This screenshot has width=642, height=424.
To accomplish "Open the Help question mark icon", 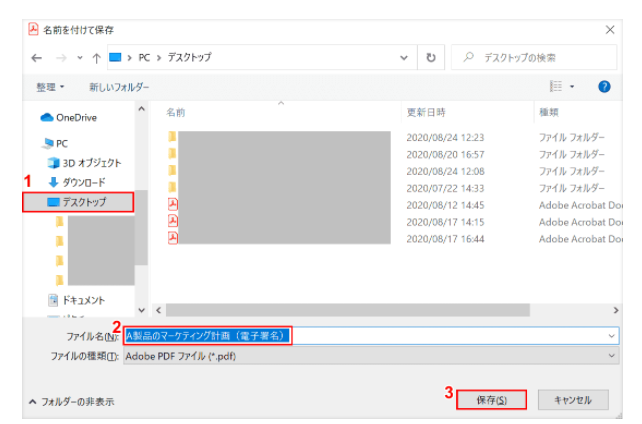I will coord(604,87).
